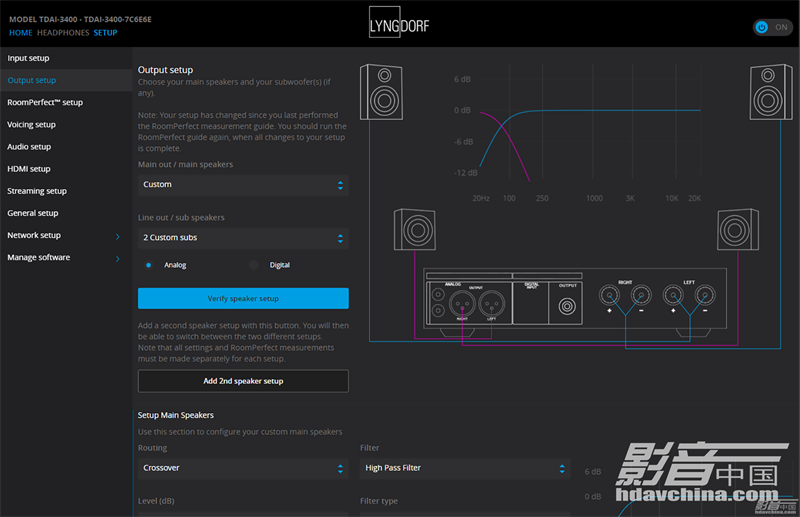Image resolution: width=800 pixels, height=517 pixels.
Task: Select the Analog radio button
Action: point(148,265)
